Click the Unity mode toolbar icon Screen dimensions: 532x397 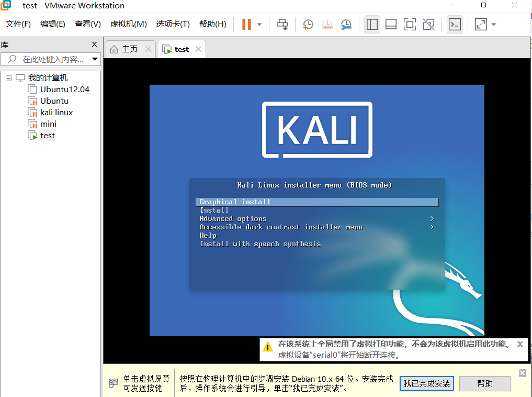(x=429, y=25)
